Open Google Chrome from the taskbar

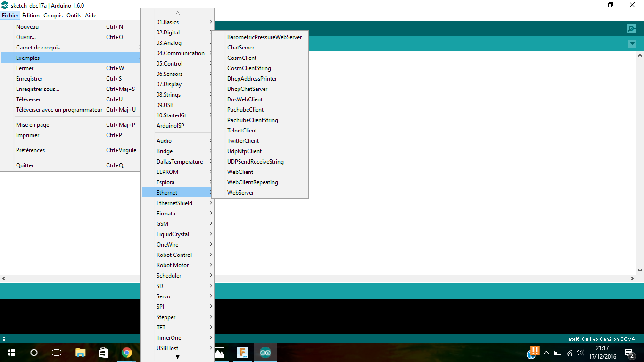point(126,353)
